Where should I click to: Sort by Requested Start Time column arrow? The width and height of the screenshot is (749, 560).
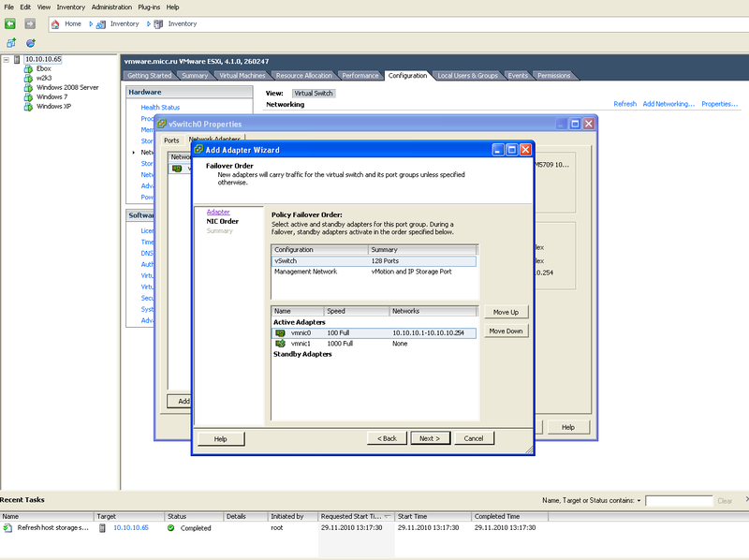coord(388,517)
